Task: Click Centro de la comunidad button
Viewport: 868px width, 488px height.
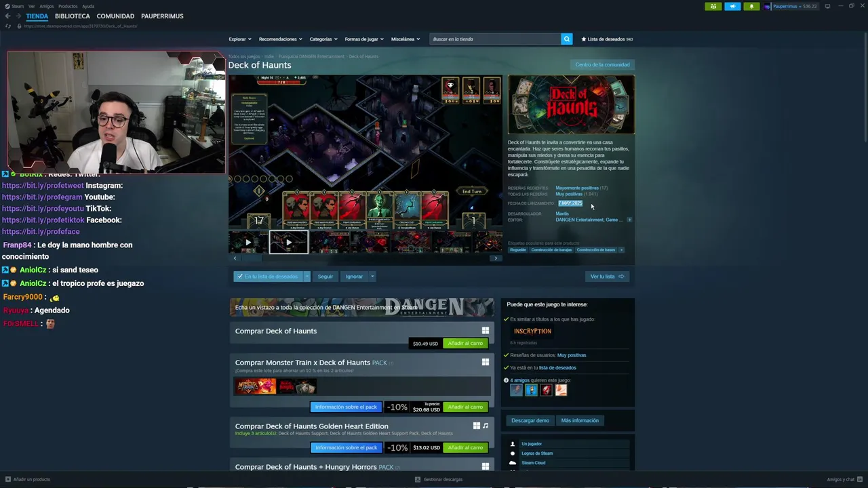Action: pyautogui.click(x=602, y=64)
